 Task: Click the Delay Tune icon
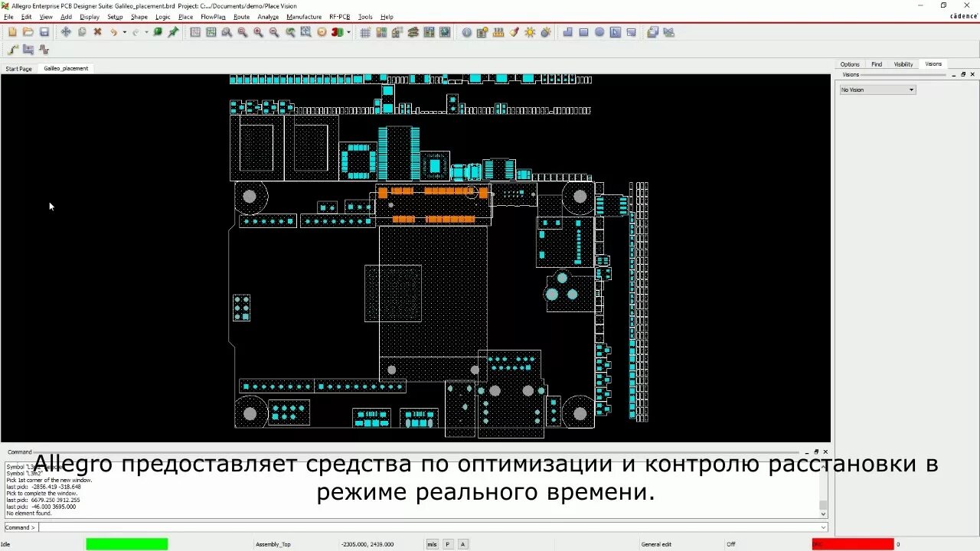click(44, 50)
